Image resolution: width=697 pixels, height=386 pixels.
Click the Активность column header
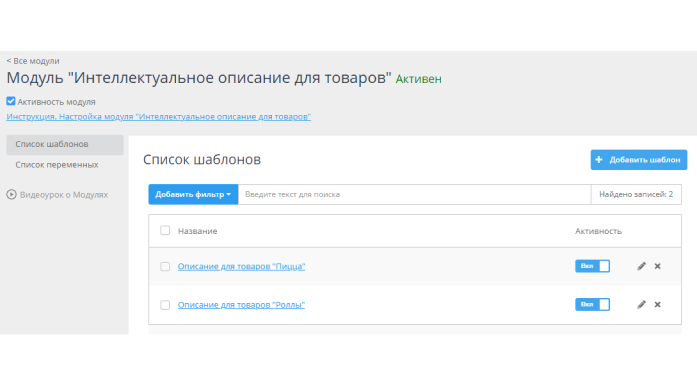coord(598,231)
